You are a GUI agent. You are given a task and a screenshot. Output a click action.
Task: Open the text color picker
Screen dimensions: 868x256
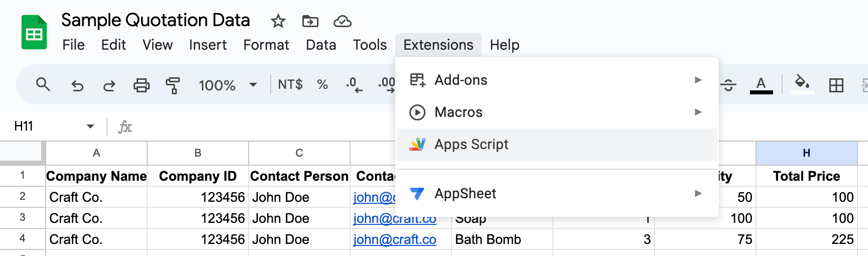[x=761, y=85]
